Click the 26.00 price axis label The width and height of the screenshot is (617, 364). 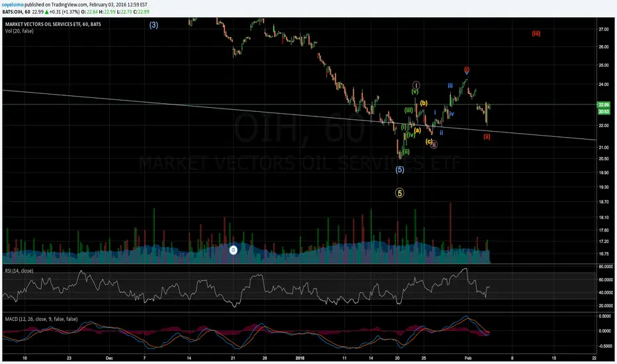click(x=604, y=47)
